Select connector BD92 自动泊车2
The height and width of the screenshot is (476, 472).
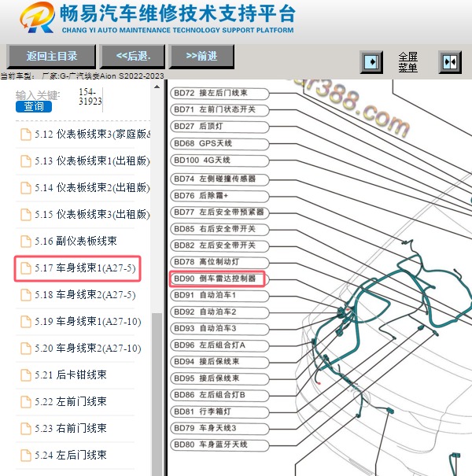click(x=219, y=312)
